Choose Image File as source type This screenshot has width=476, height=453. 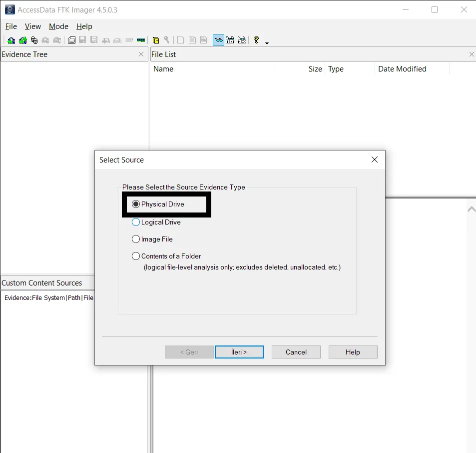(x=152, y=239)
